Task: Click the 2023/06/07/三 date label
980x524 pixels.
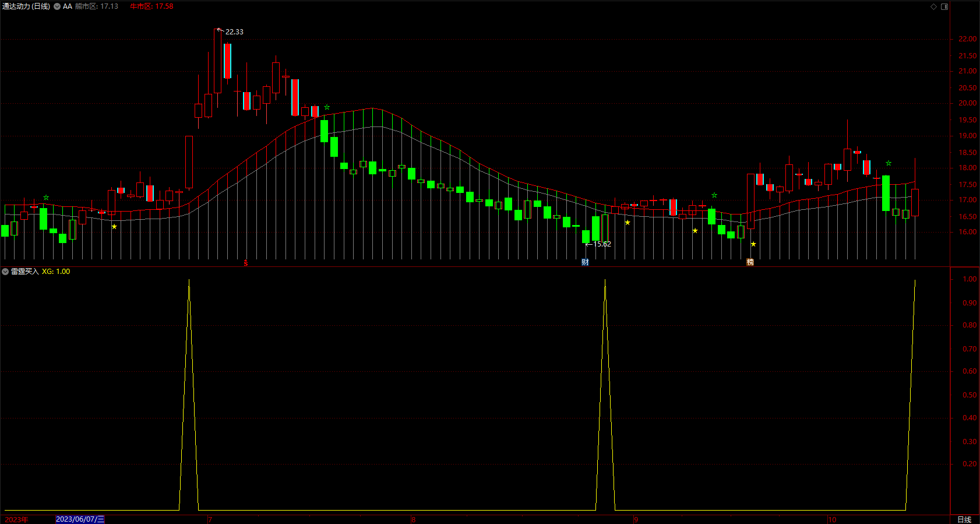Action: [80, 519]
